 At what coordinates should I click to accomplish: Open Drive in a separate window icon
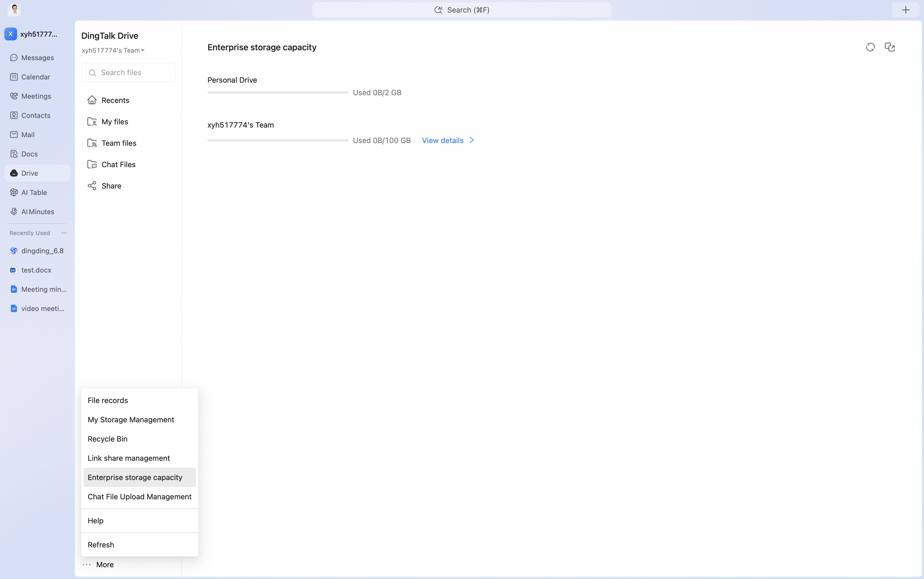pos(890,47)
